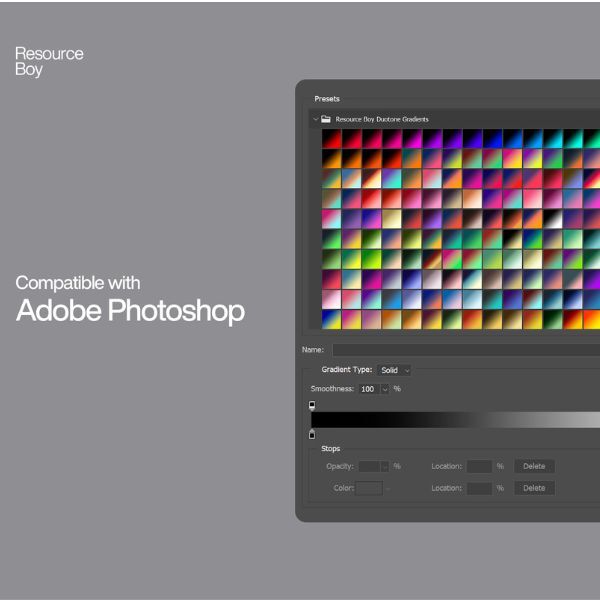Collapse the Resource Boy Duotone Gradients folder
This screenshot has height=600, width=600.
[316, 119]
